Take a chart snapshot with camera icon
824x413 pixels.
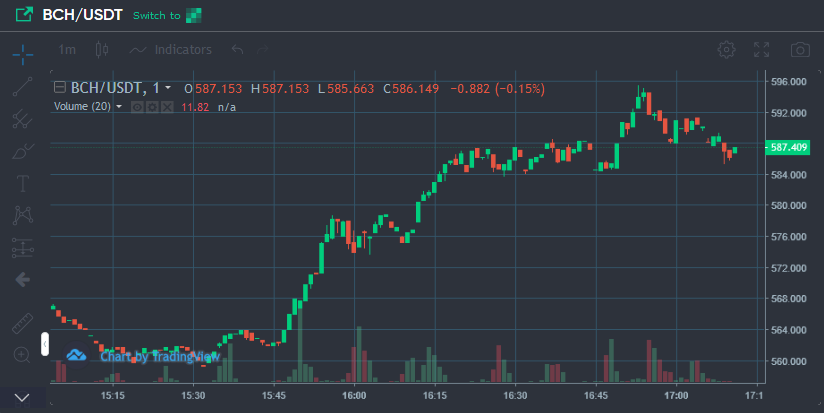[800, 49]
